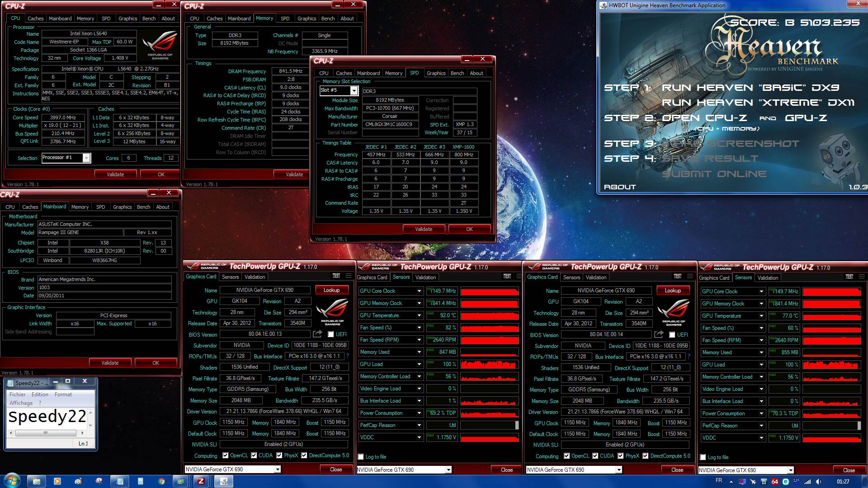Toggle DirectCompute 5.0 checkbox in the BIOS 80.04.1E.00.13 GPU-Z window

tap(304, 455)
